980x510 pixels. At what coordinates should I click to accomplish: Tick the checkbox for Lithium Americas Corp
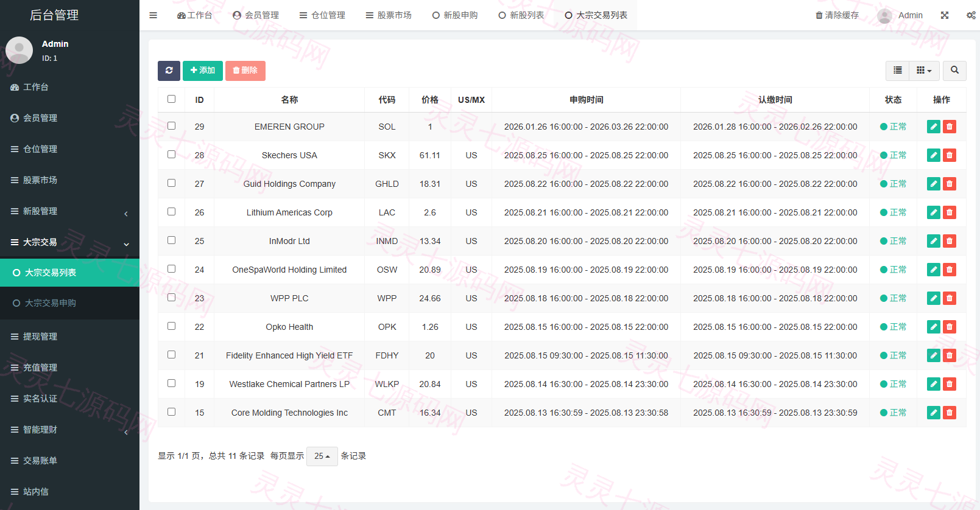point(171,211)
